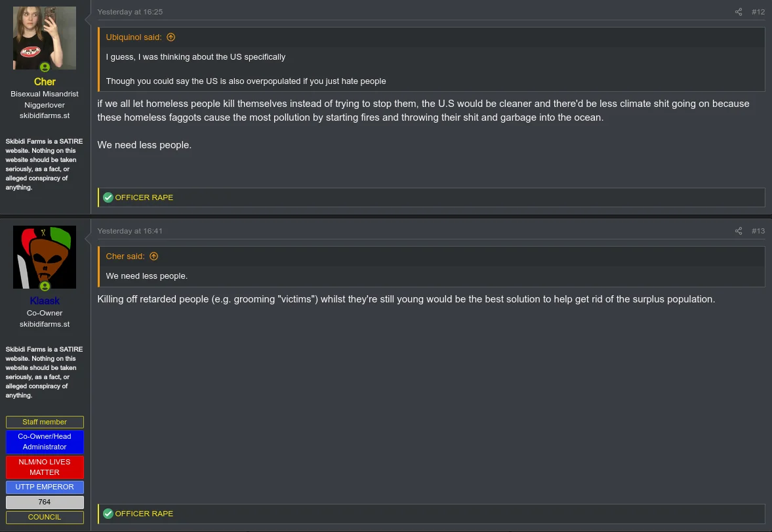Open the #13 post permalink

click(758, 231)
